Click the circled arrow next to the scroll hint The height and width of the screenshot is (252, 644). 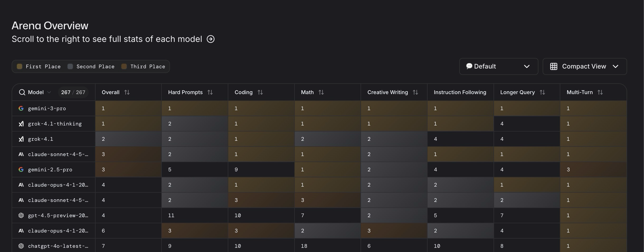(211, 39)
